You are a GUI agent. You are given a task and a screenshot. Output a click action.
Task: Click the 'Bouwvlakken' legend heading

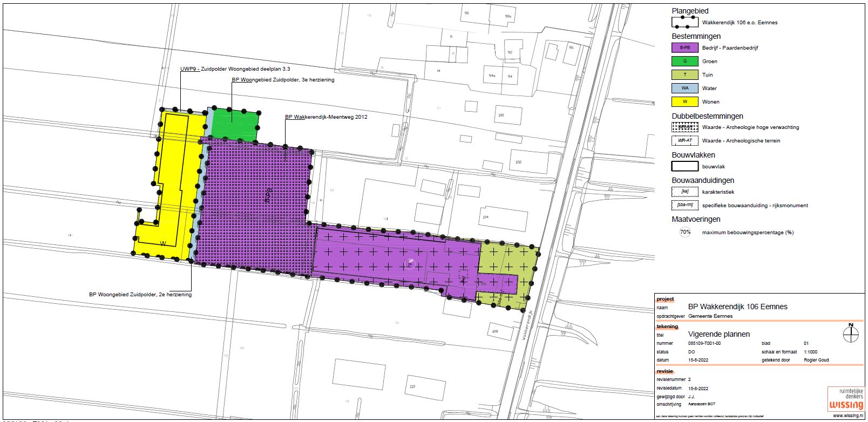[693, 155]
